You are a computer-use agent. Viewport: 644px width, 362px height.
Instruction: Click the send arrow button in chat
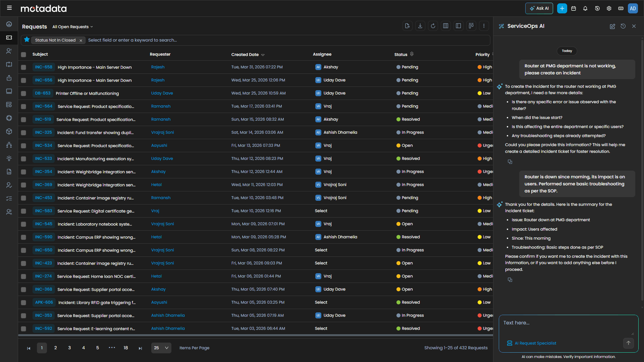(x=628, y=343)
